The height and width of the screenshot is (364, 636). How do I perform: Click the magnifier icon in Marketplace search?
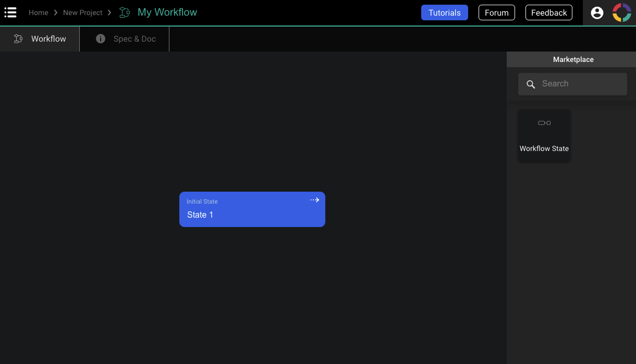coord(531,84)
